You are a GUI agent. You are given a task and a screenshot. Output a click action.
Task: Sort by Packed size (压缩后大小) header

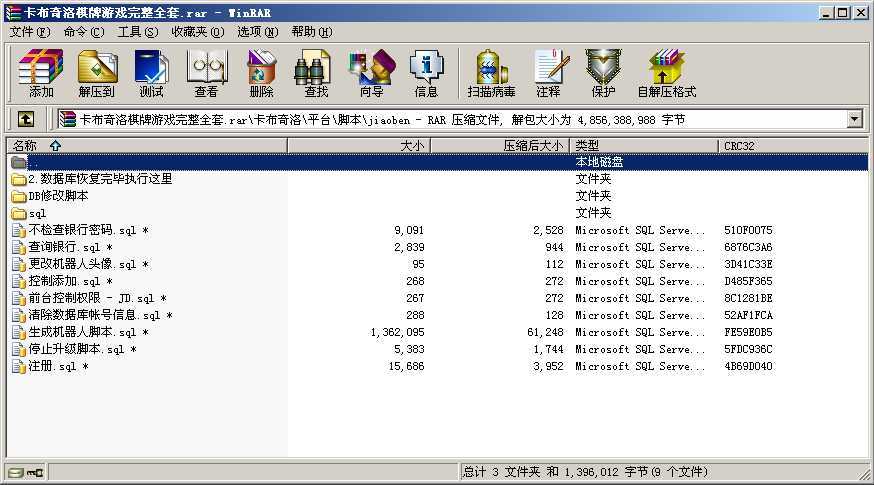click(500, 146)
